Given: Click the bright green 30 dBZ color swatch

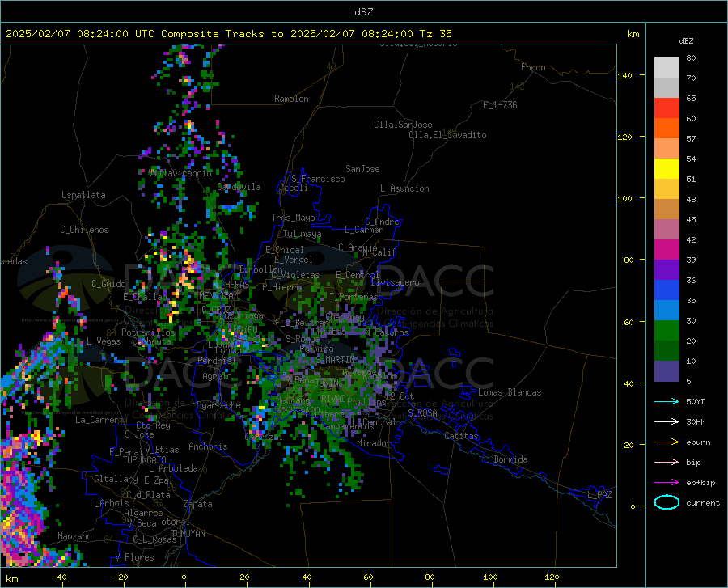Looking at the screenshot, I should [667, 331].
